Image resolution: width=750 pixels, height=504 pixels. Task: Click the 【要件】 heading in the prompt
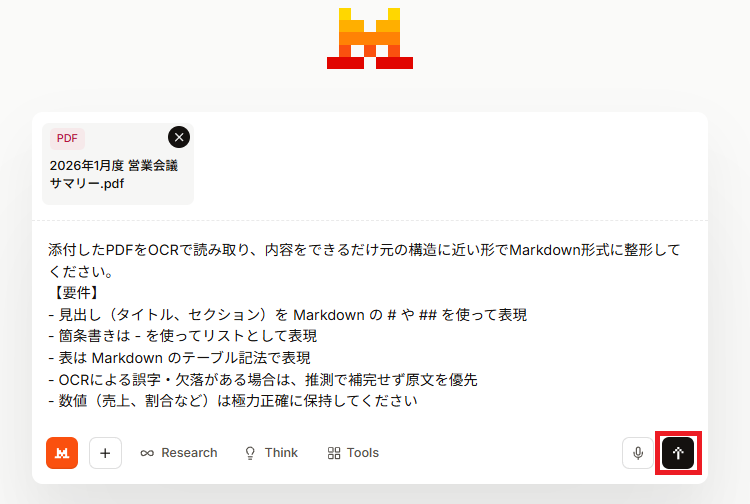76,293
